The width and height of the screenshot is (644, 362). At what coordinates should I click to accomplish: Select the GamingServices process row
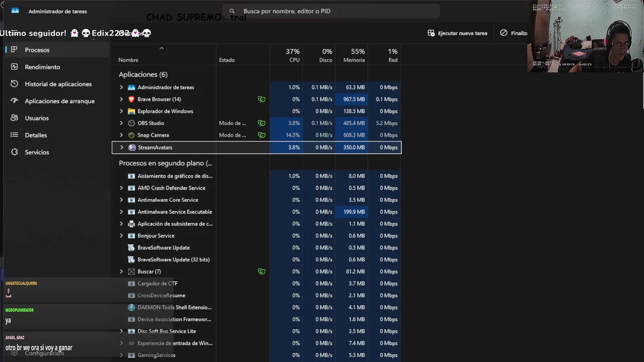click(x=257, y=355)
